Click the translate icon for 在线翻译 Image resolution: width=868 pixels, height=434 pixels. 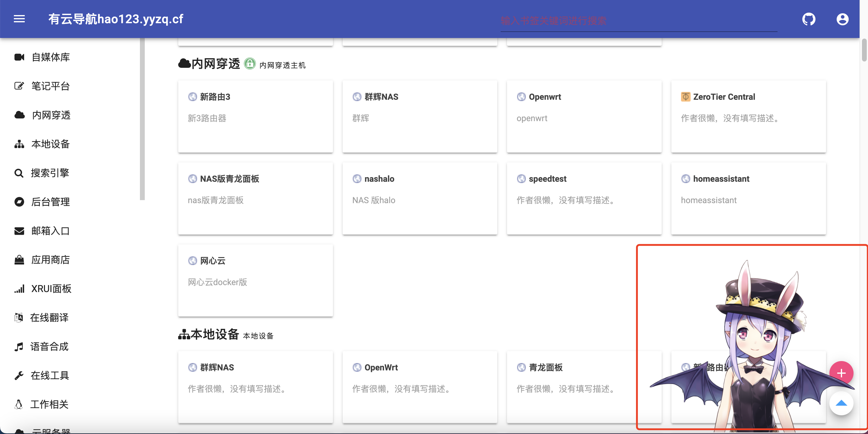(19, 317)
